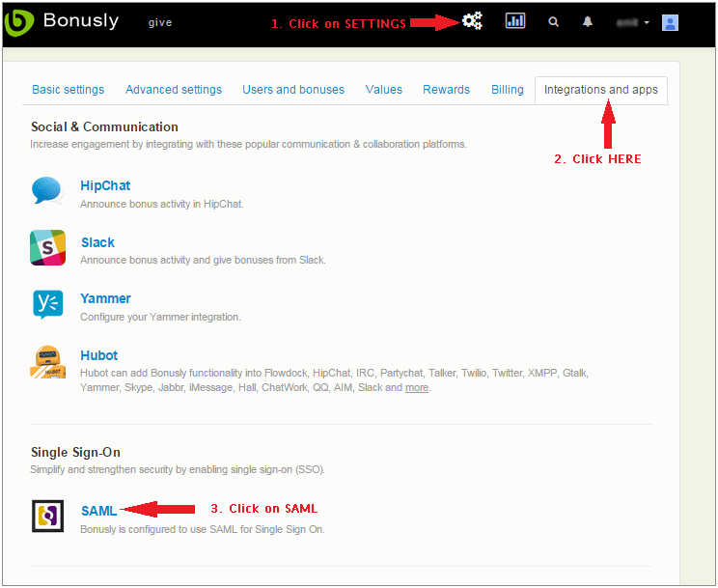This screenshot has height=588, width=718.
Task: Click the HipChat speech bubble icon
Action: [x=47, y=190]
